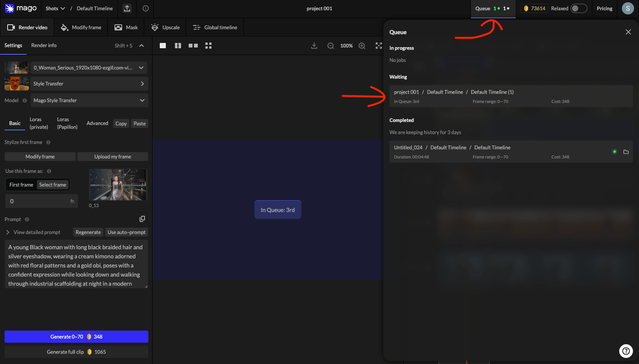
Task: Open Global timeline
Action: 215,27
